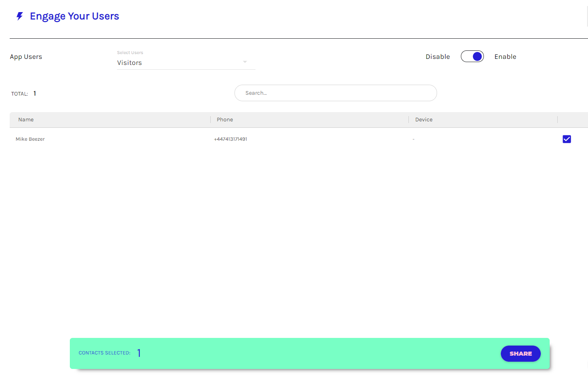Viewport: 588px width, 375px height.
Task: Open the Select Users dropdown arrow
Action: pos(245,62)
